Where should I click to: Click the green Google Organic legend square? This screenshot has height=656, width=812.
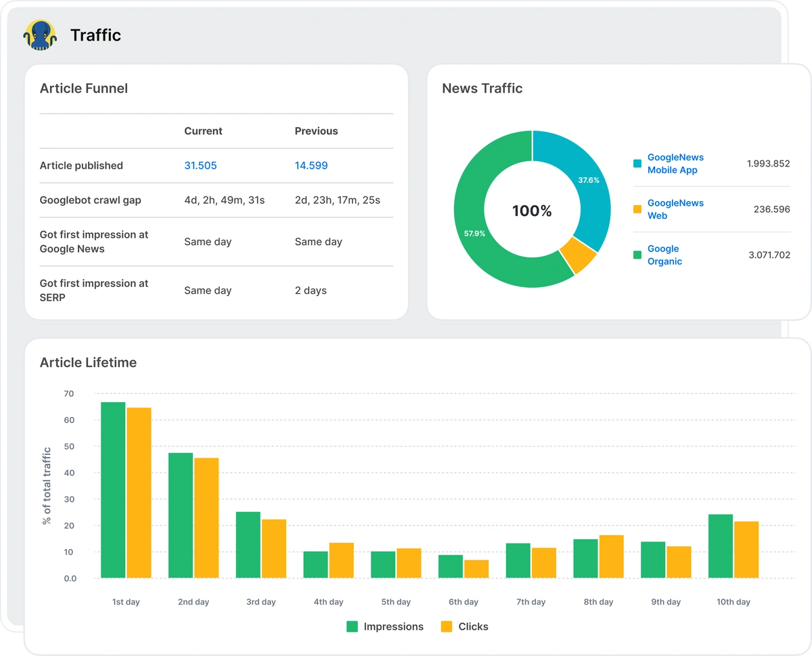pyautogui.click(x=637, y=255)
